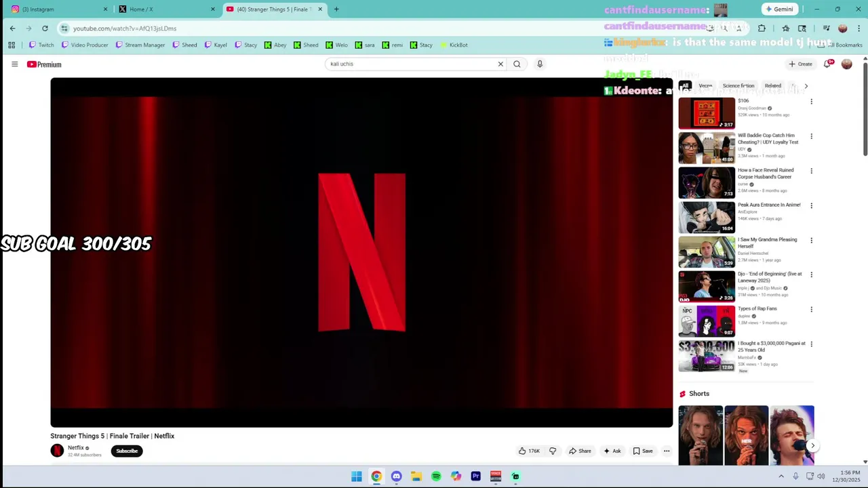Open more actions menu below video

point(667,451)
